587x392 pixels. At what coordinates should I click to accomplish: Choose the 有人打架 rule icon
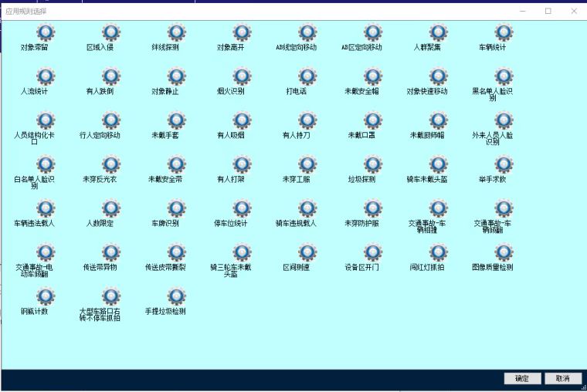click(x=242, y=164)
